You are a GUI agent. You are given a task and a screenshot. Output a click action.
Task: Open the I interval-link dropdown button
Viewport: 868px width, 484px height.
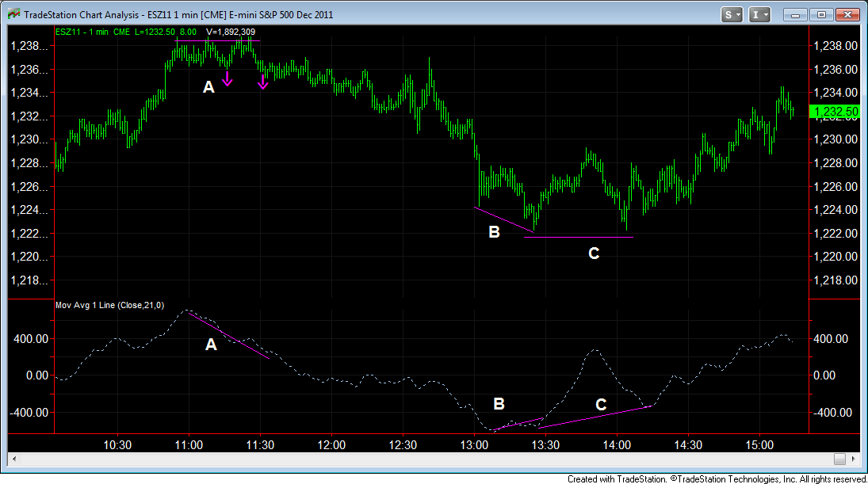click(x=759, y=15)
